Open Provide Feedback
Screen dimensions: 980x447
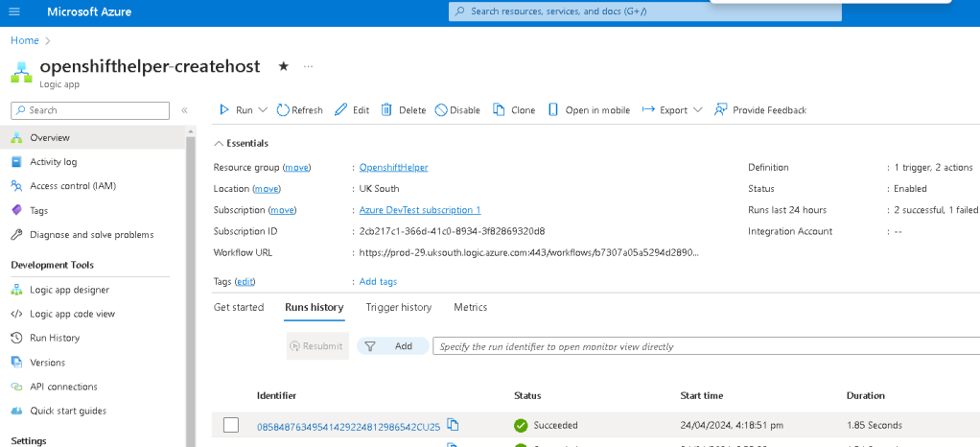[760, 110]
